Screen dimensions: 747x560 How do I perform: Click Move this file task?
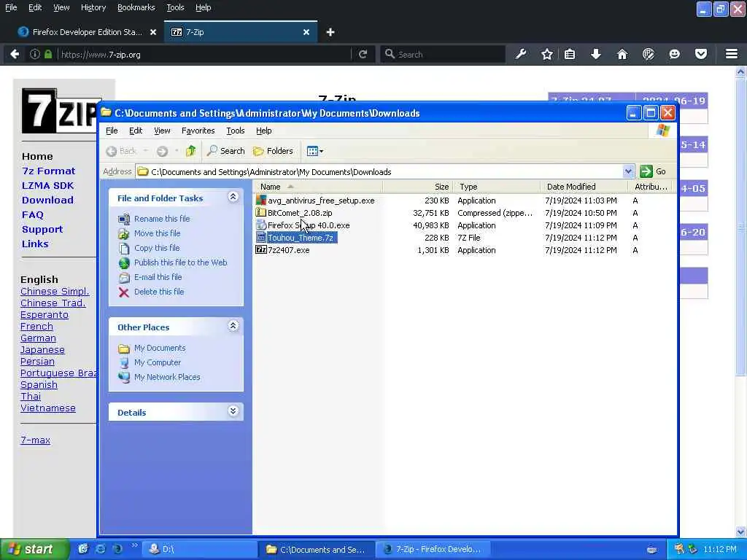[x=158, y=233]
